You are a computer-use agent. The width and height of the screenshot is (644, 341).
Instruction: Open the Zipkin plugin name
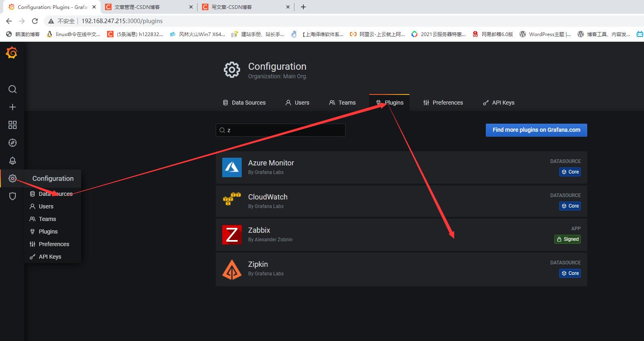point(258,264)
